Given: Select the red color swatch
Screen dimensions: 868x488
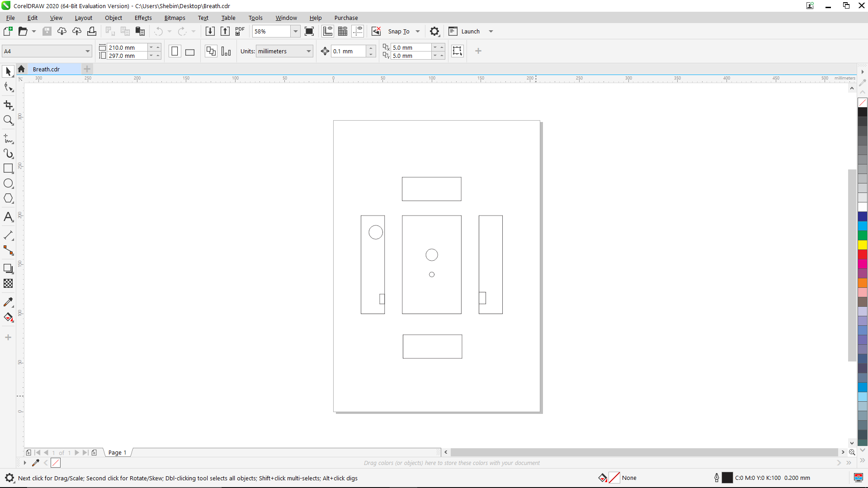Looking at the screenshot, I should pyautogui.click(x=863, y=255).
